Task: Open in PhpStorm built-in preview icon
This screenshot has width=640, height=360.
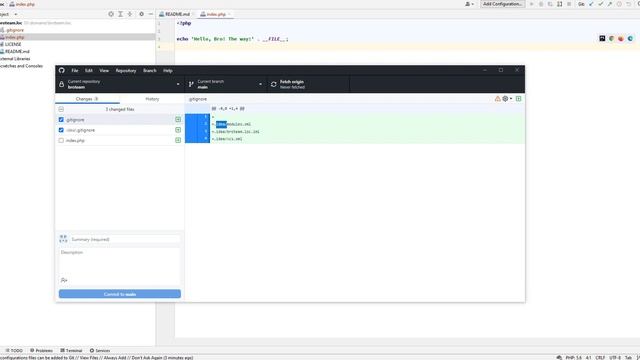Action: pos(602,38)
